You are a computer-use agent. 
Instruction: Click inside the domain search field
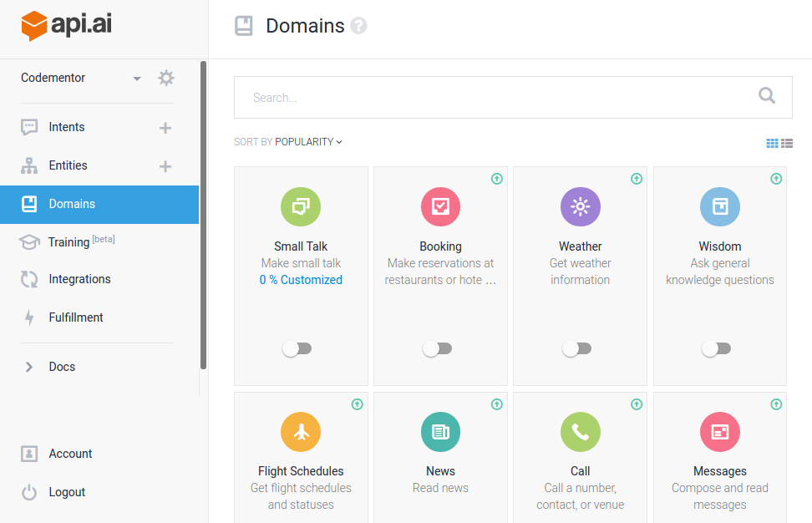(x=493, y=98)
